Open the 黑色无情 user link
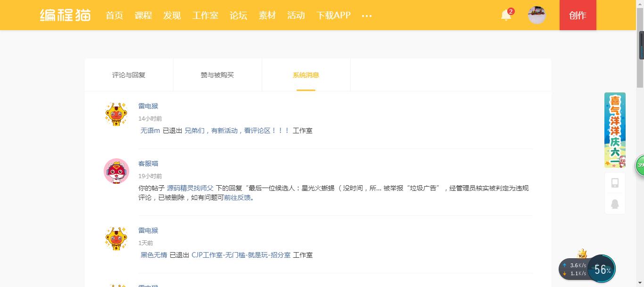Screen dimensions: 644x287 154,255
